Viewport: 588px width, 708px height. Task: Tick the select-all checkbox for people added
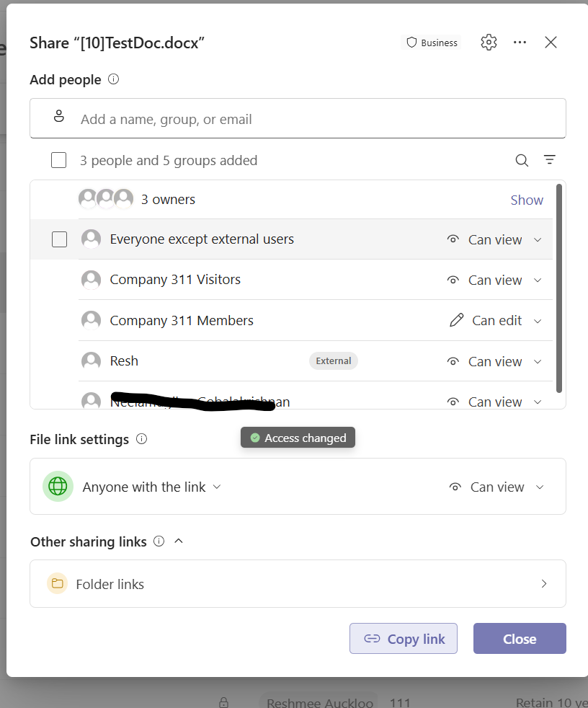click(x=58, y=160)
